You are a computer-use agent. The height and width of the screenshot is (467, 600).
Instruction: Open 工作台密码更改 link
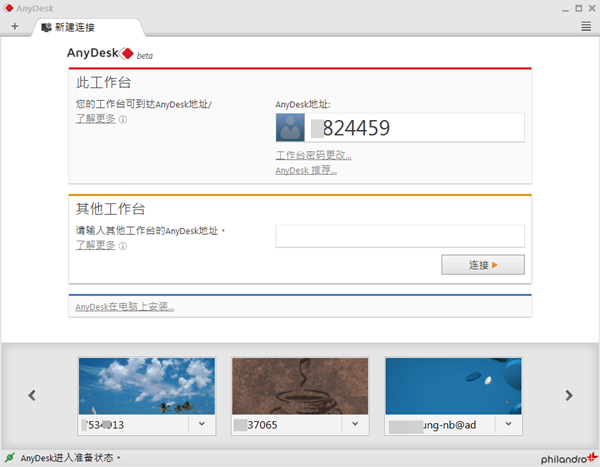point(313,155)
